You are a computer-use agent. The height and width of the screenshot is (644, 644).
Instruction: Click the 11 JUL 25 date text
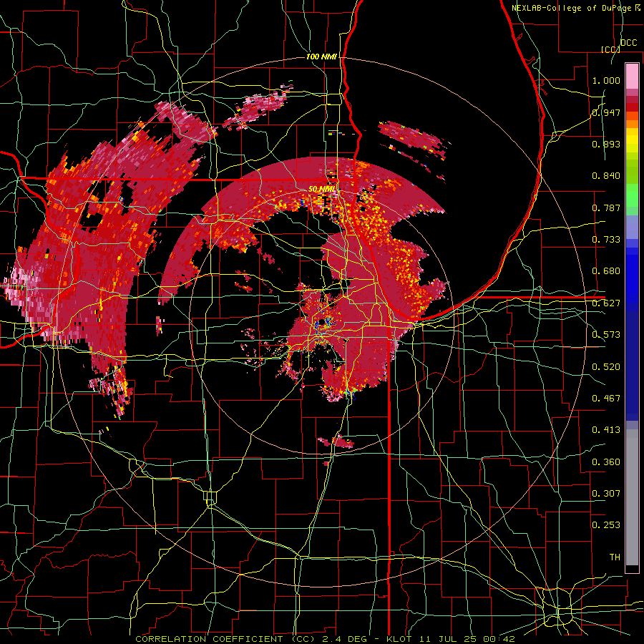449,639
